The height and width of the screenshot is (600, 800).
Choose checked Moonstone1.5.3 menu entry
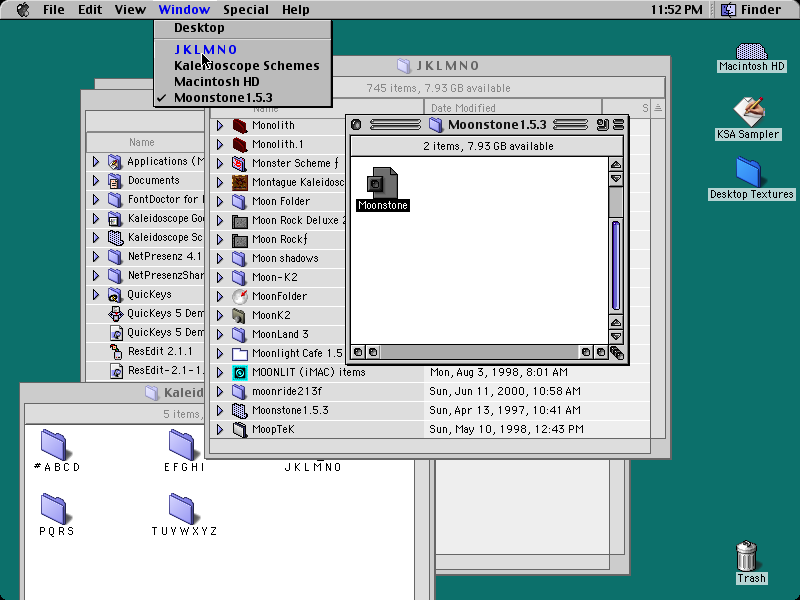(x=243, y=97)
